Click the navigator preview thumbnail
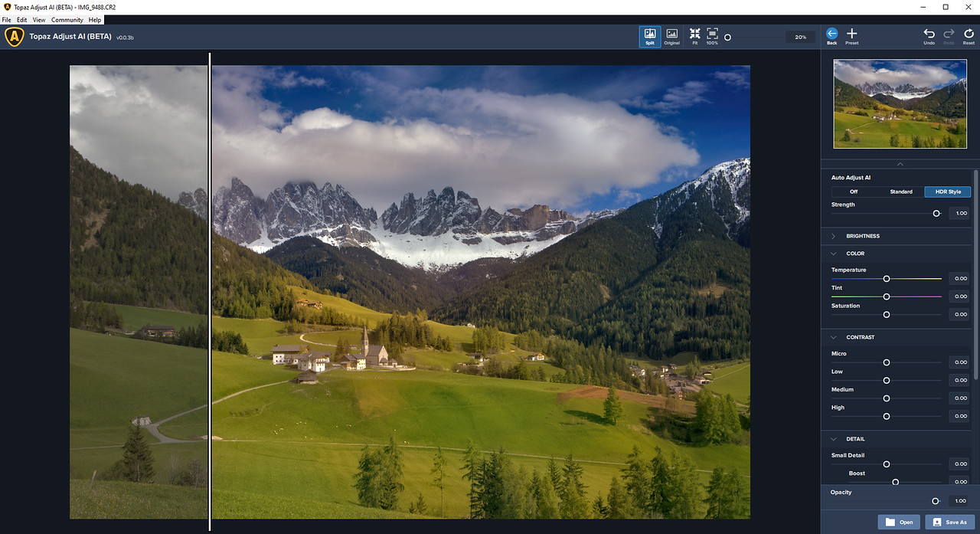The width and height of the screenshot is (980, 534). click(x=900, y=103)
